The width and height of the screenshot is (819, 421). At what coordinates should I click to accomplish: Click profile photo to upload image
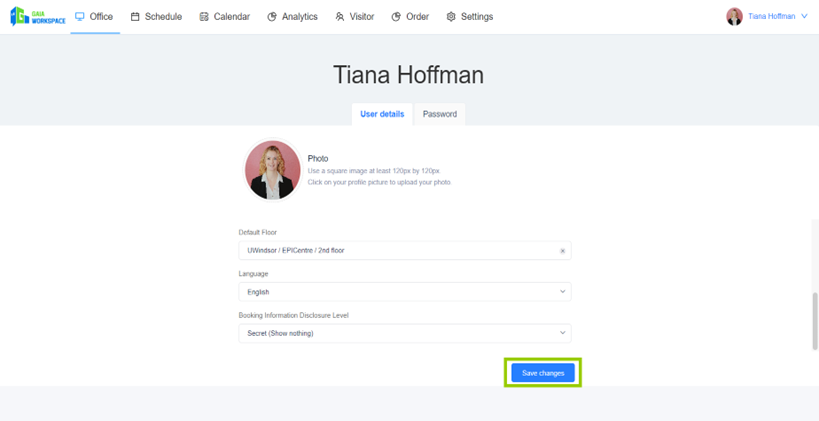tap(273, 170)
